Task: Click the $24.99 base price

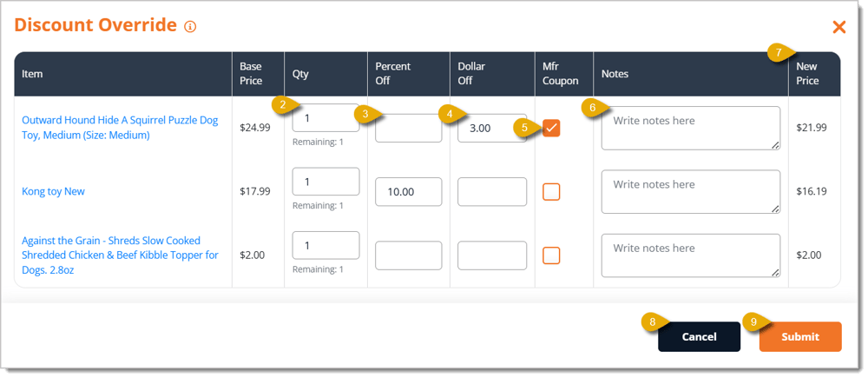Action: pyautogui.click(x=255, y=128)
